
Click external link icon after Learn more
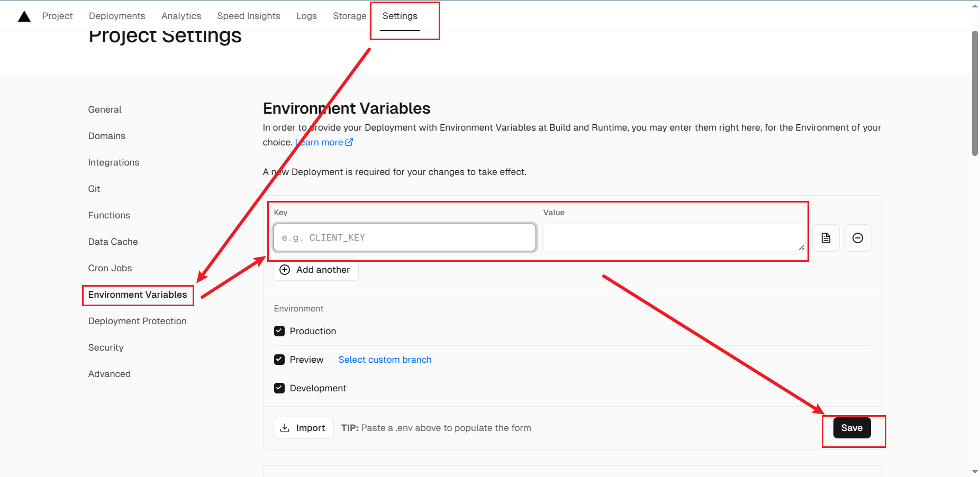(349, 142)
